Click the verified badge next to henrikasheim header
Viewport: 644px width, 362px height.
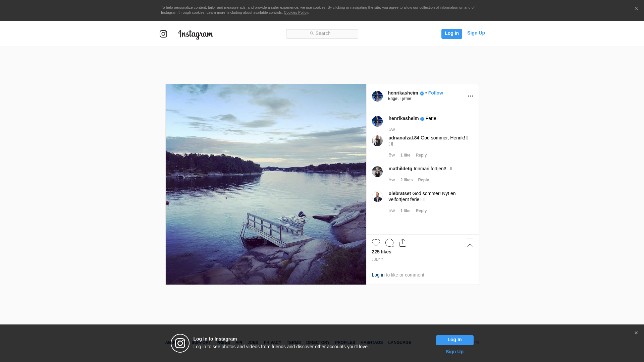[x=422, y=94]
